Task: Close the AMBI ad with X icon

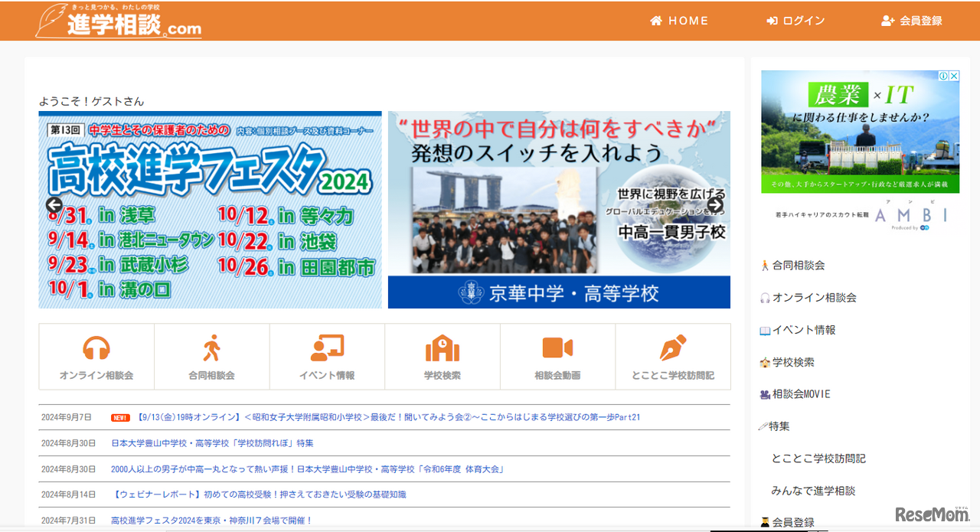Action: 954,76
